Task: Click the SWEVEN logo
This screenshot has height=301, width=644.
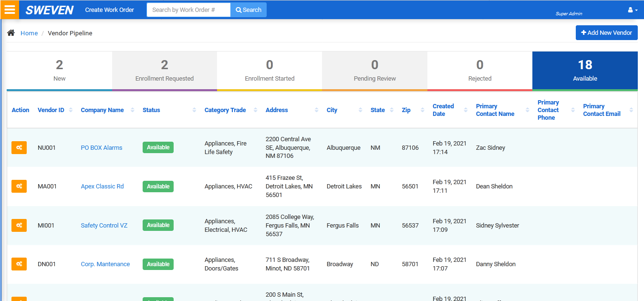Action: click(x=50, y=10)
